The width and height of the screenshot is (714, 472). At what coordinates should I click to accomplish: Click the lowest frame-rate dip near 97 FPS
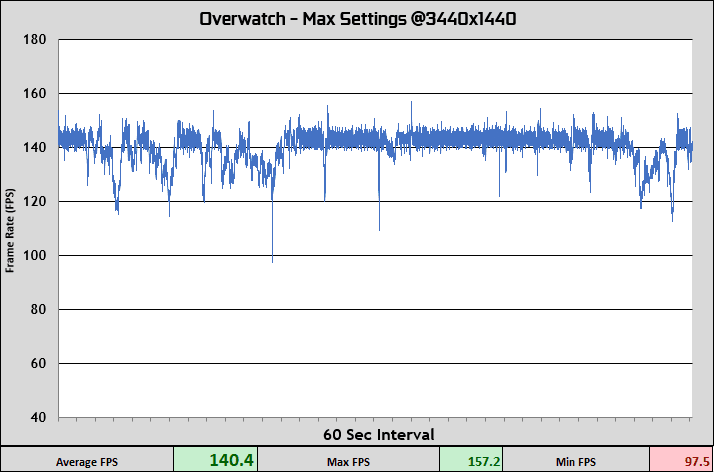[x=272, y=260]
